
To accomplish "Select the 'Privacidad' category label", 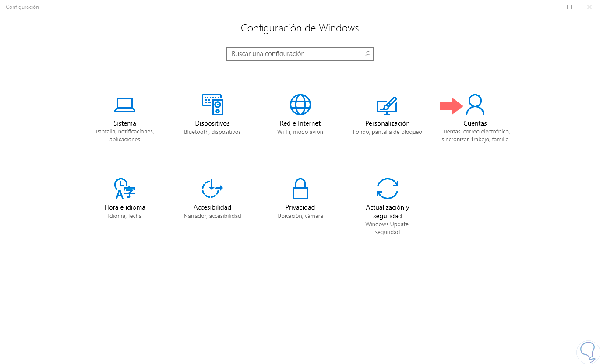I will [300, 207].
